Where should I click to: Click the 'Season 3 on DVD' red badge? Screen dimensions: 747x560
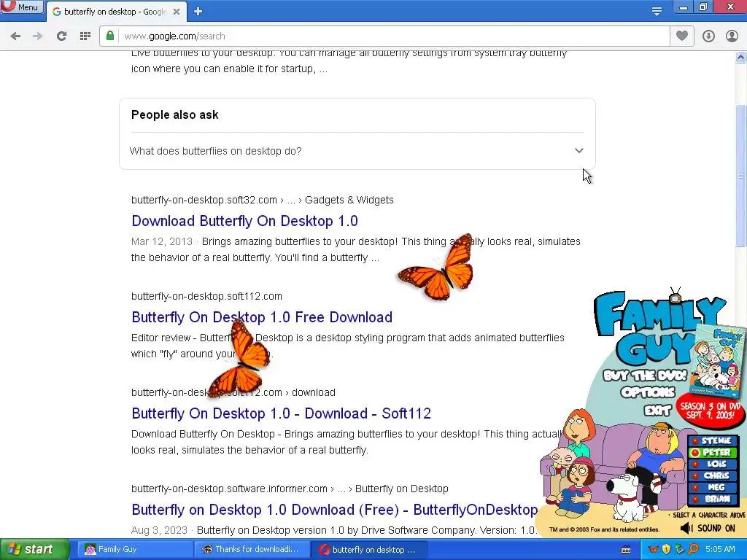coord(710,411)
